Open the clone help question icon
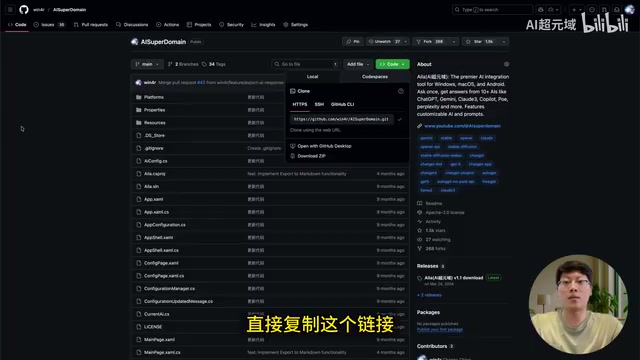 (x=401, y=91)
